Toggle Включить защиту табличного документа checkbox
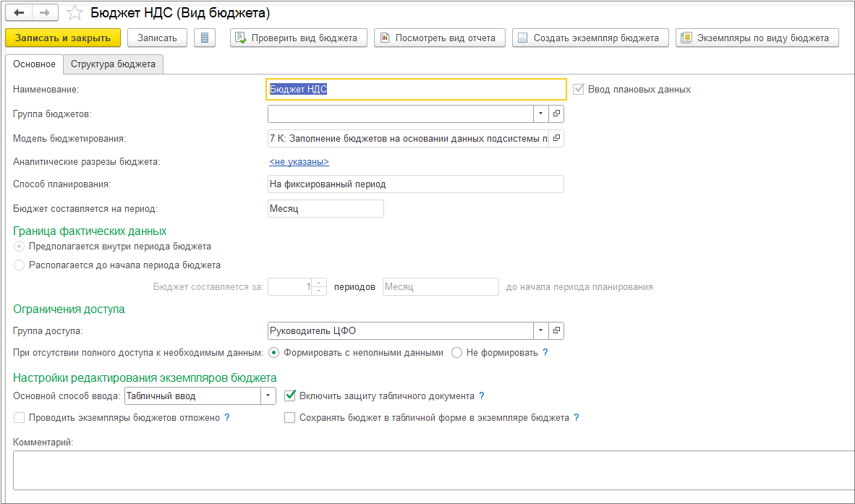This screenshot has width=855, height=504. (291, 396)
